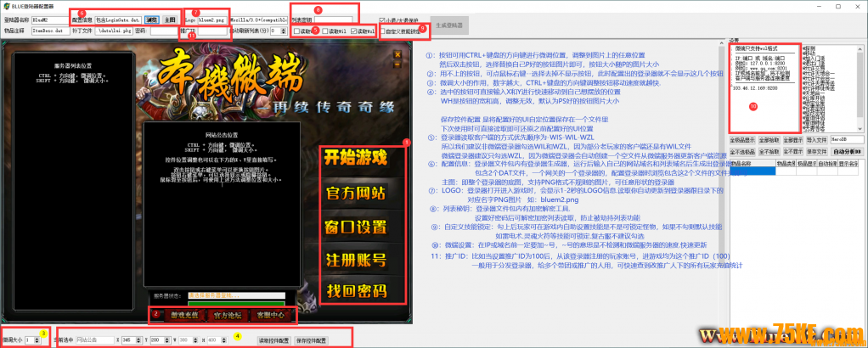Click the HeroDB input field
Image resolution: width=868 pixels, height=348 pixels.
pyautogui.click(x=847, y=140)
